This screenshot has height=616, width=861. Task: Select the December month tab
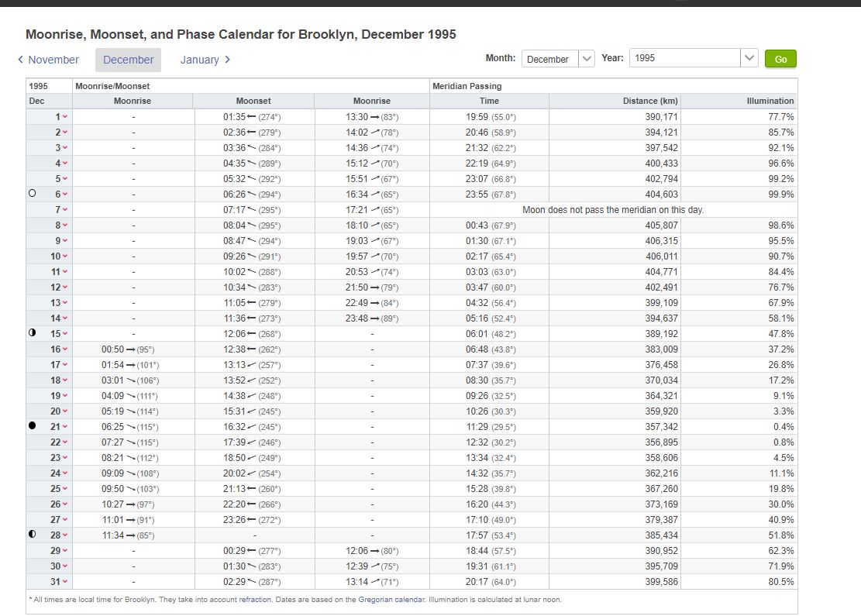pyautogui.click(x=129, y=60)
